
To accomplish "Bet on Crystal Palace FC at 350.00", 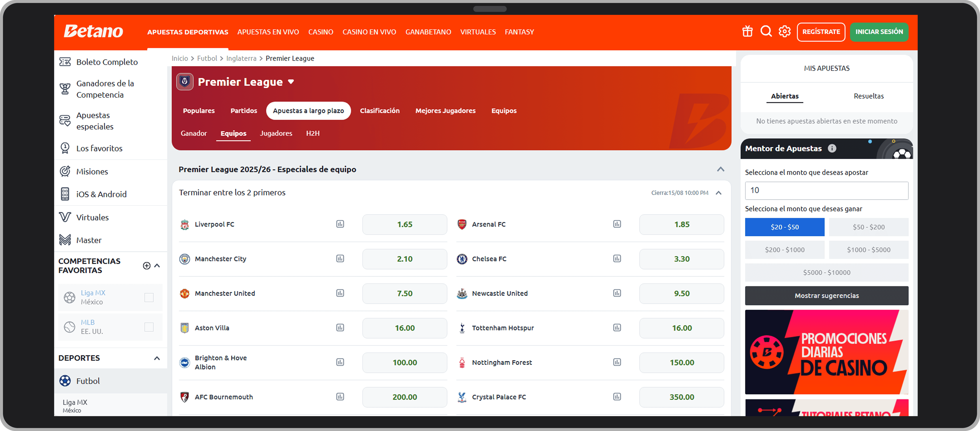I will [x=682, y=397].
